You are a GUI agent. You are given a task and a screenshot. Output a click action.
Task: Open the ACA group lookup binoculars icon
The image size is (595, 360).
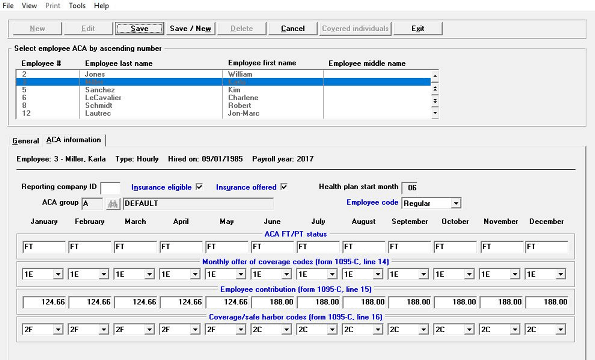[113, 204]
